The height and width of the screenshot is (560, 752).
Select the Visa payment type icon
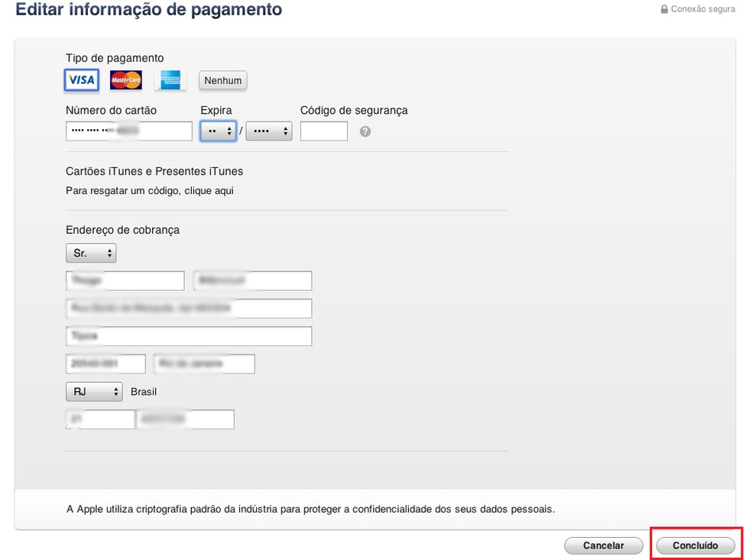(x=81, y=79)
